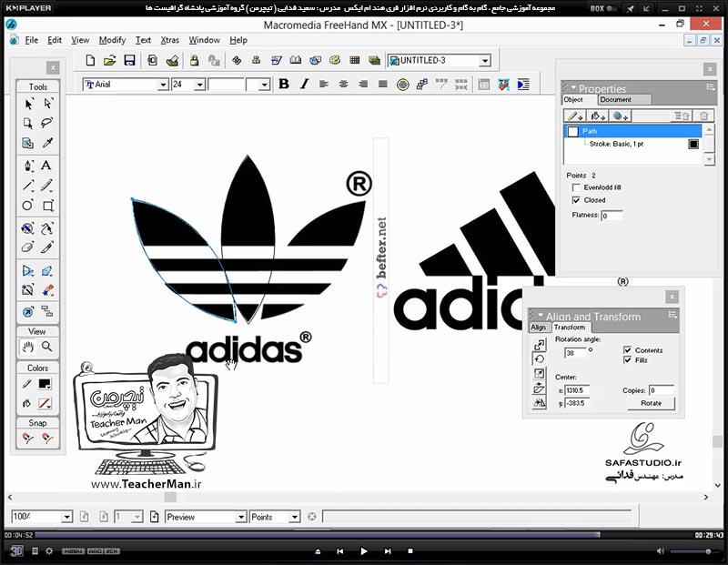The image size is (728, 565).
Task: Open the font size 24 dropdown
Action: coord(199,85)
